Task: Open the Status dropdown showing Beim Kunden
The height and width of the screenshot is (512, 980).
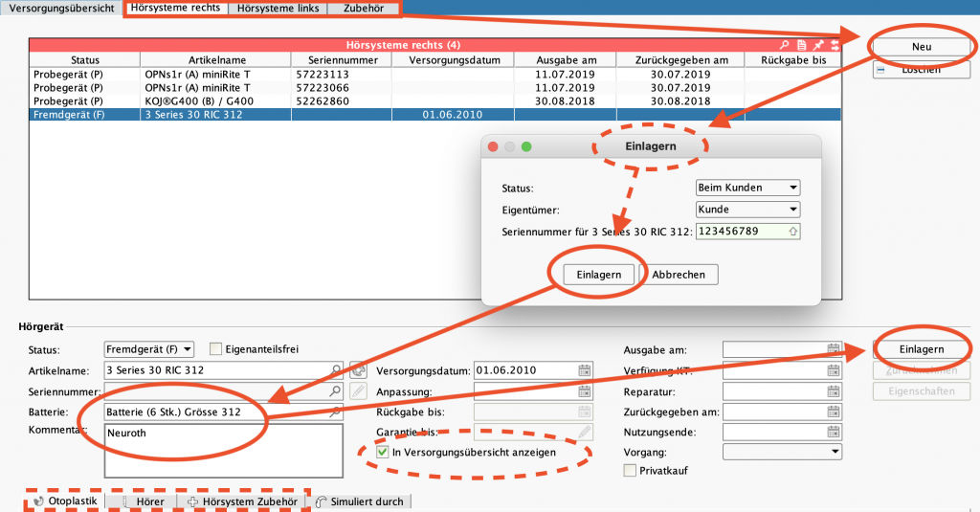Action: pos(747,188)
